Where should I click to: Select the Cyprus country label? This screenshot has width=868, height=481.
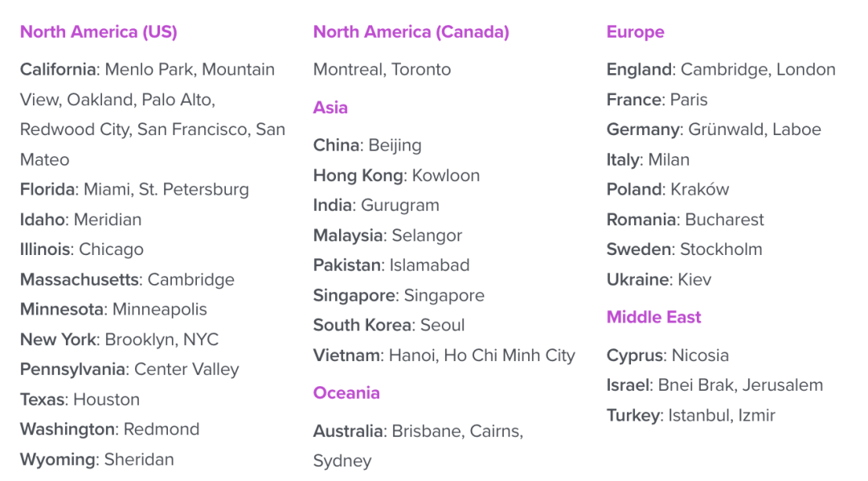pyautogui.click(x=635, y=356)
